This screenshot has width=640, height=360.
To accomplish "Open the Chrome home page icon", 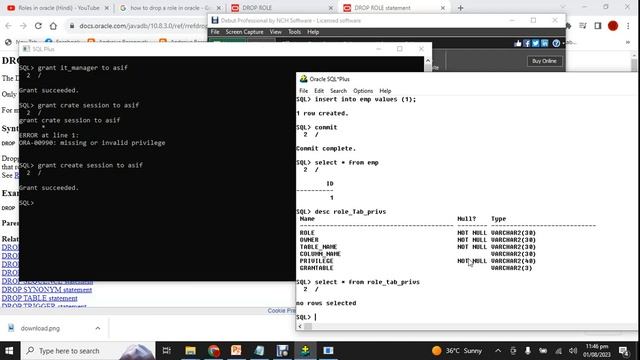I will 53,26.
